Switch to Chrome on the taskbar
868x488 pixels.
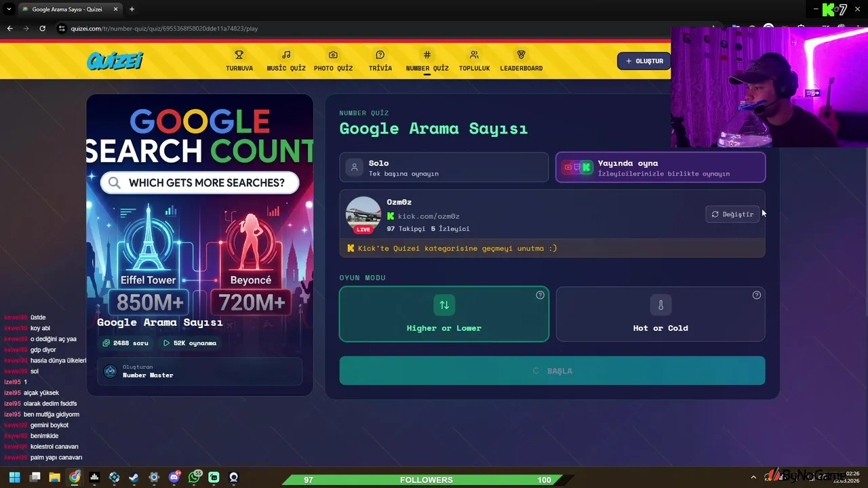(75, 478)
